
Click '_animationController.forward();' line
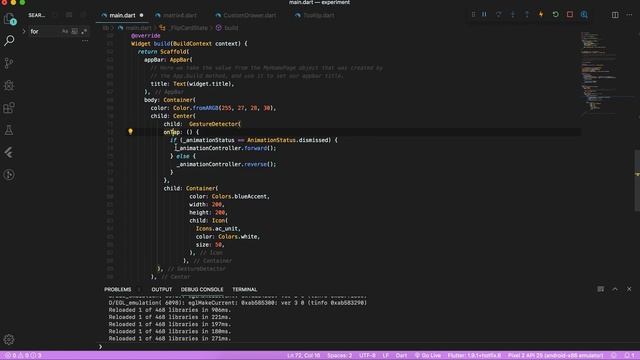click(x=227, y=148)
